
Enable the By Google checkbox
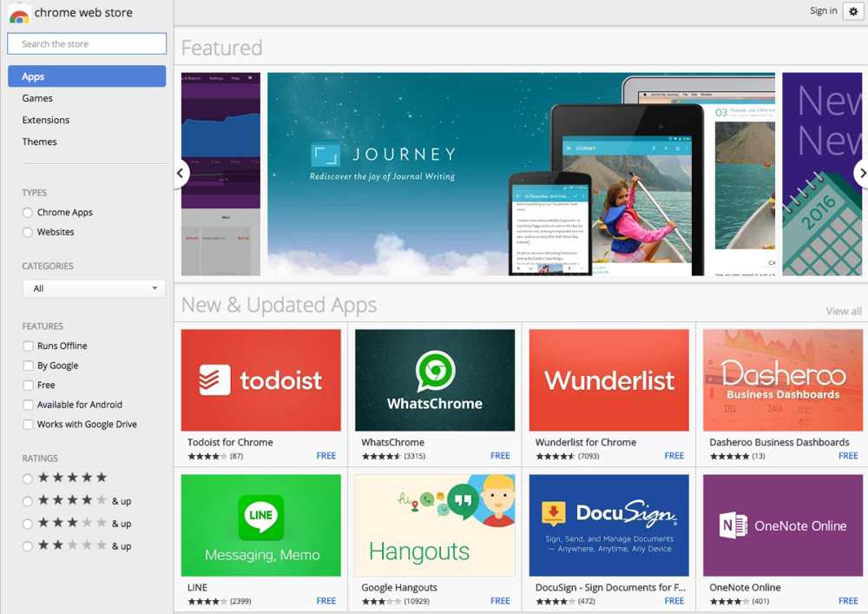tap(29, 366)
